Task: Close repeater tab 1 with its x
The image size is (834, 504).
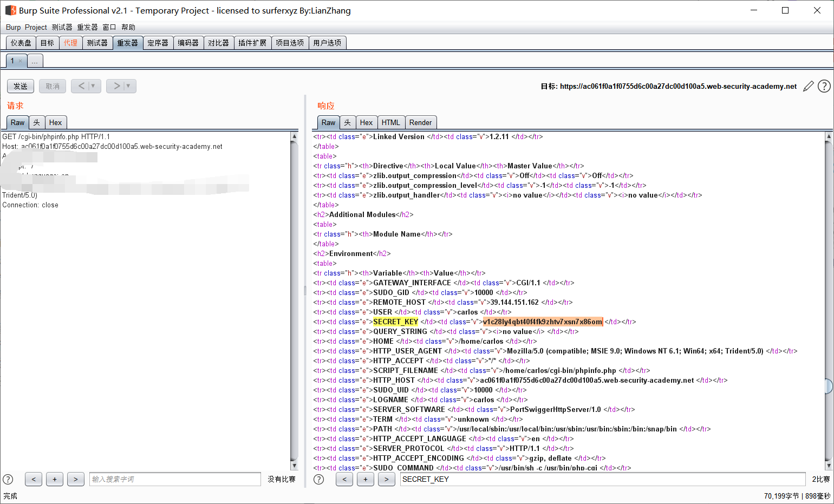Action: click(x=21, y=61)
